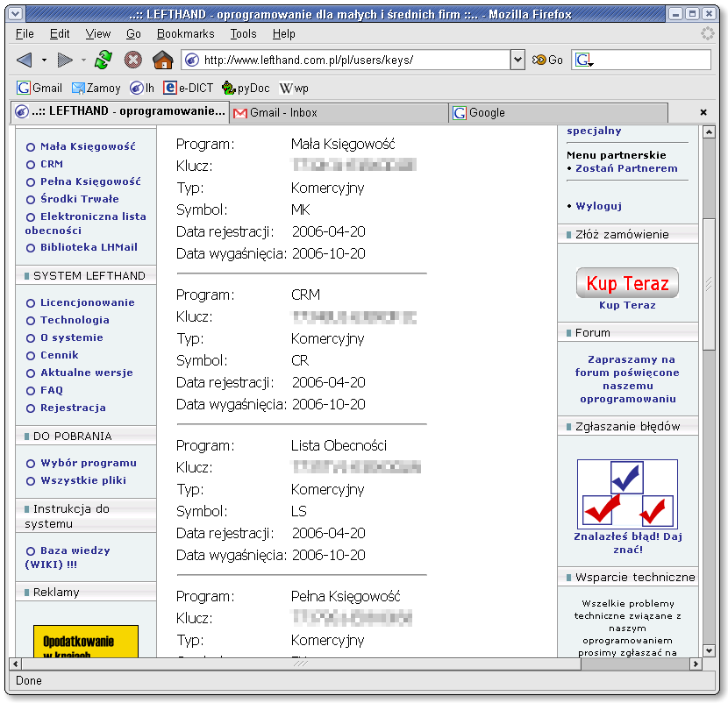
Task: Click the Forward arrow navigation icon
Action: pos(65,60)
